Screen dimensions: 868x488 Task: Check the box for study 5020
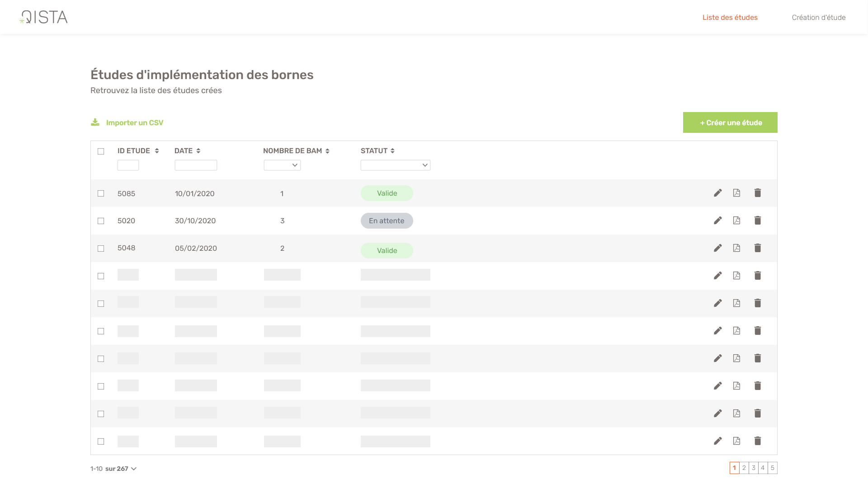101,221
